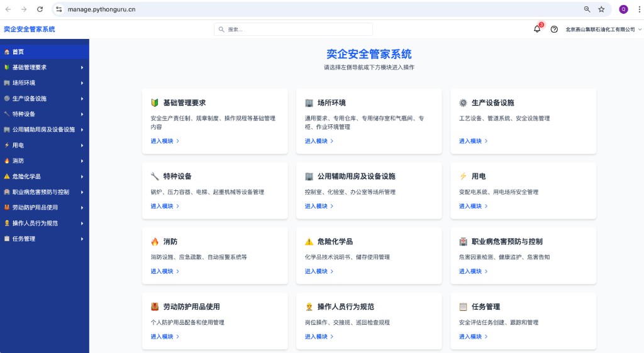This screenshot has width=644, height=353.
Task: Open the browser zoom magnifier icon
Action: click(587, 9)
